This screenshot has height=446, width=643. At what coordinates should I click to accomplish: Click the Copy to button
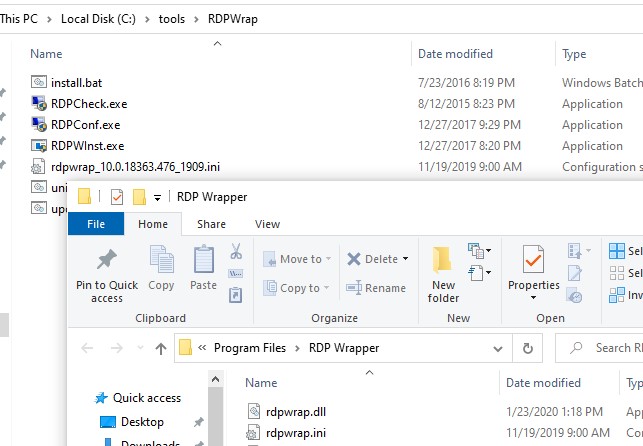click(296, 288)
